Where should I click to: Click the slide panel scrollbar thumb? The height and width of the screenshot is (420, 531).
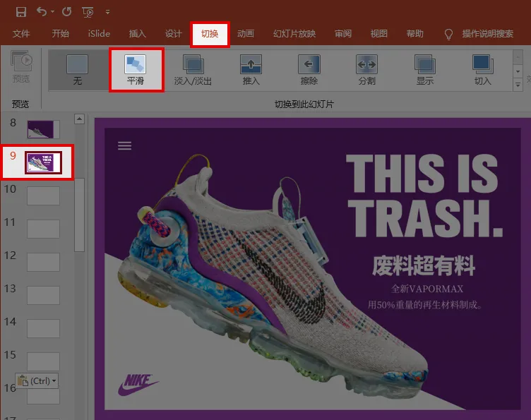click(x=80, y=215)
